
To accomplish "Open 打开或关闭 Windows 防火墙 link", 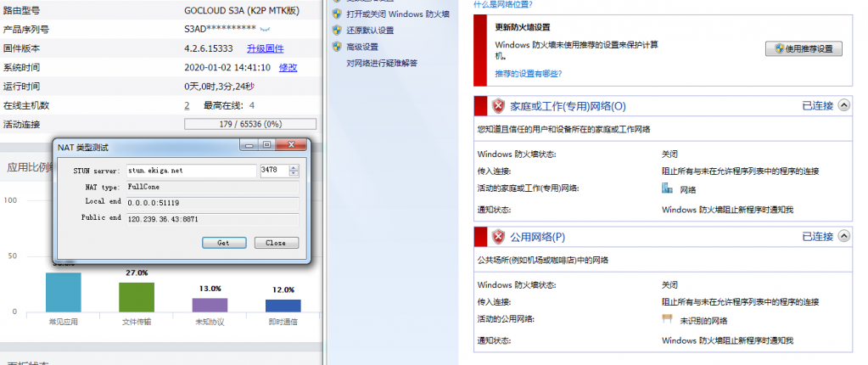I will point(398,14).
